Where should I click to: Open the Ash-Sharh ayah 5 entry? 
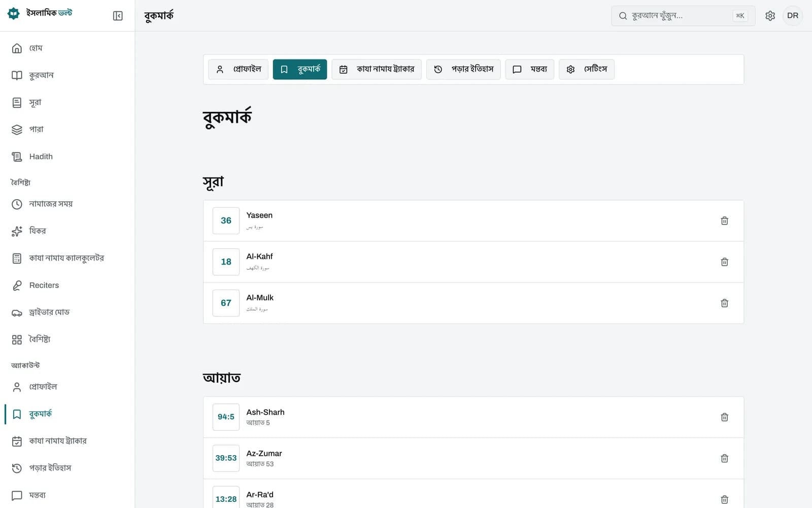473,417
